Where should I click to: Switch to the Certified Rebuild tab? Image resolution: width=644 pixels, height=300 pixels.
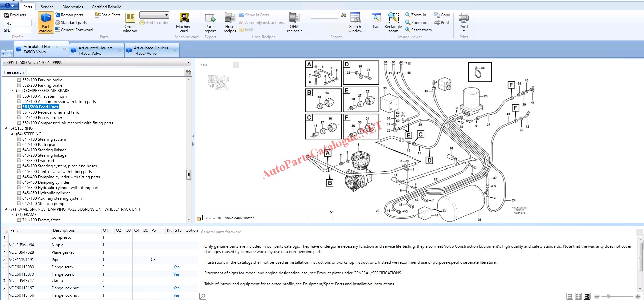[106, 7]
